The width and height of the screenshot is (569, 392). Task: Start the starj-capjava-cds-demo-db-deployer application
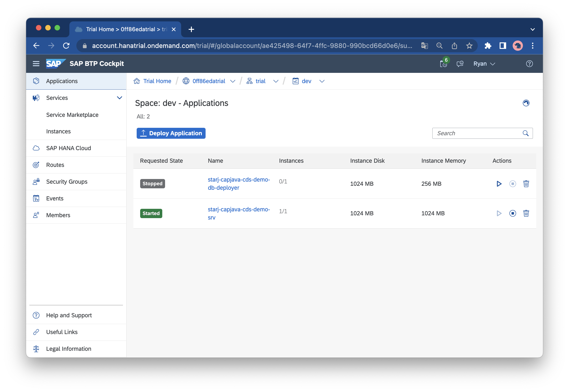click(x=499, y=183)
